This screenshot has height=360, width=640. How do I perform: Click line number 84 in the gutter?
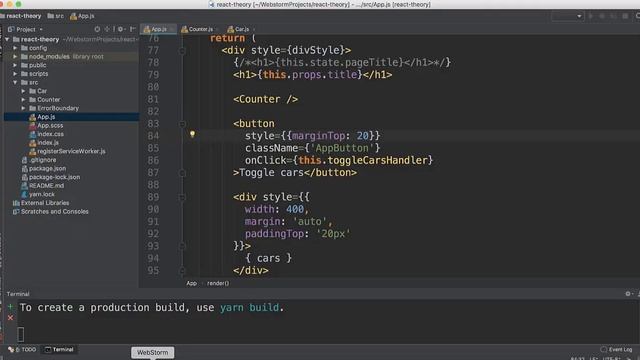pyautogui.click(x=153, y=136)
